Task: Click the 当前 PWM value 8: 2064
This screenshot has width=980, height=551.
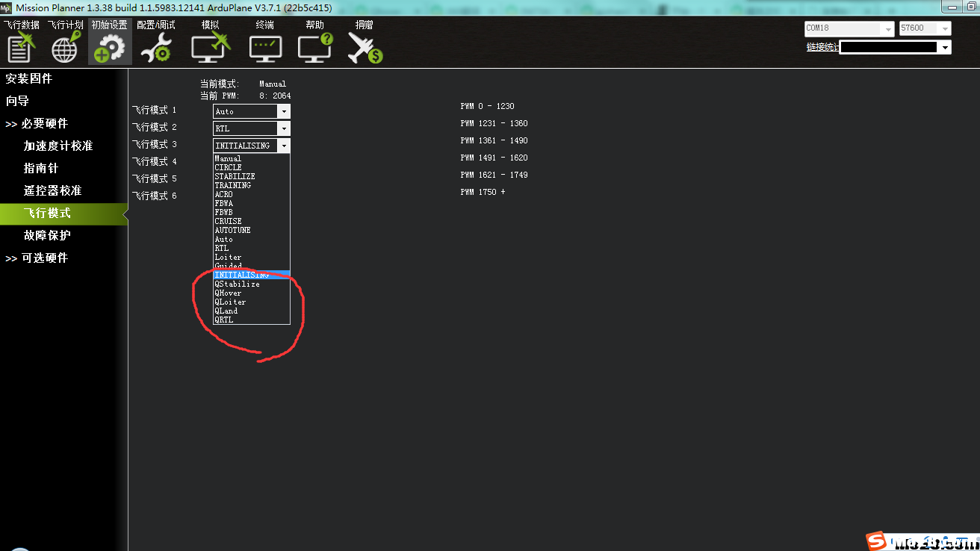Action: (x=275, y=96)
